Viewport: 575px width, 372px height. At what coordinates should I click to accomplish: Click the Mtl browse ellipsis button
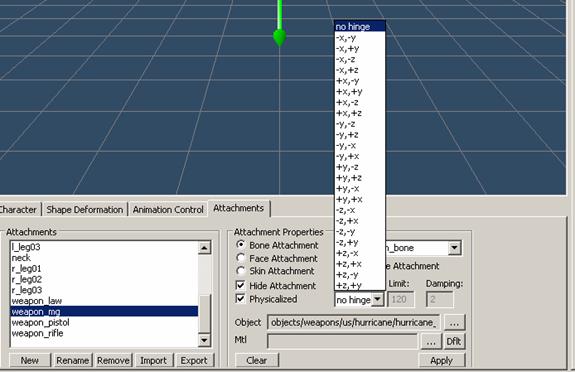(431, 342)
